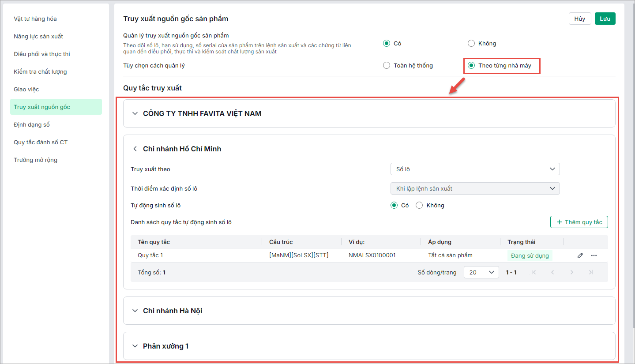The width and height of the screenshot is (635, 364).
Task: Open the three-dot menu for Quy tắc 1
Action: [594, 255]
